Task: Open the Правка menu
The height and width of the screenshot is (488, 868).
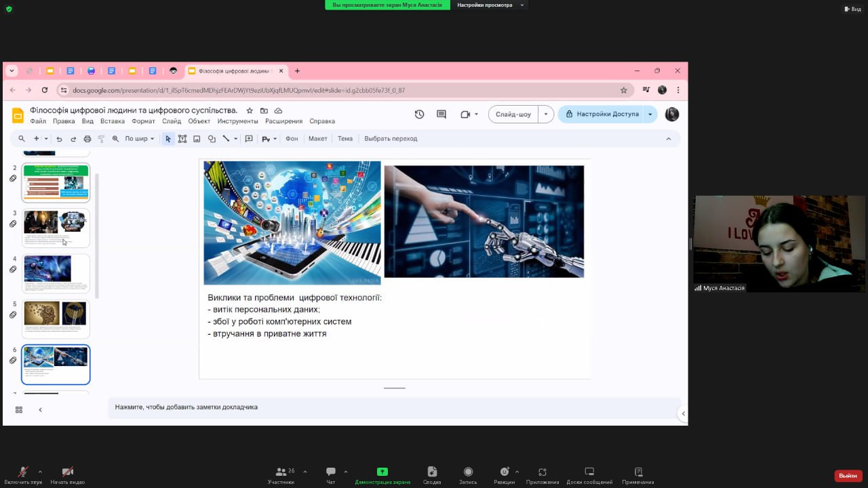Action: [x=64, y=121]
